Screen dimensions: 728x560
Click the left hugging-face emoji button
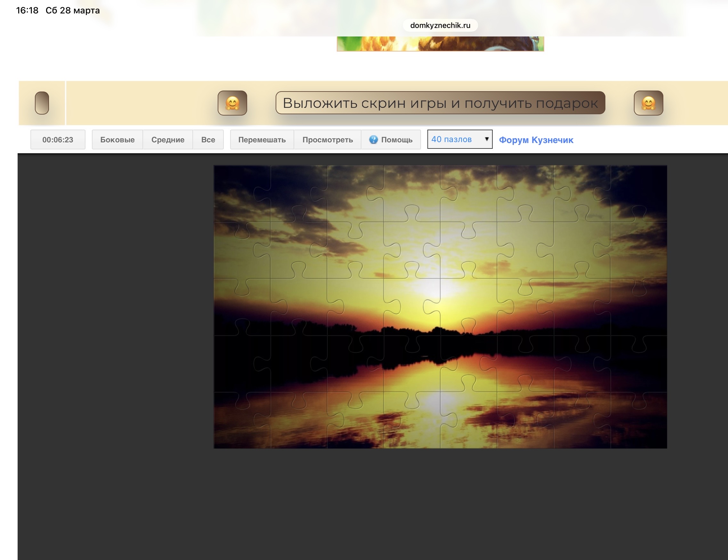[x=232, y=103]
